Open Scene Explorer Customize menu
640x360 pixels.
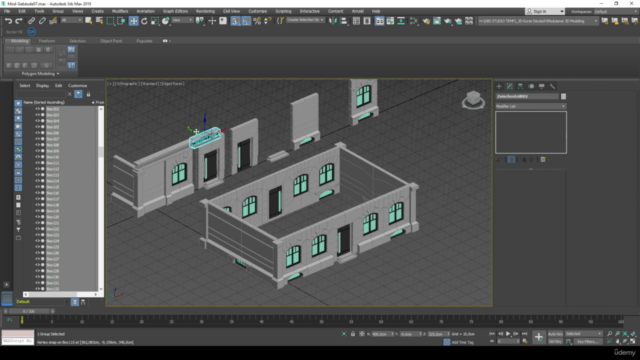point(78,86)
